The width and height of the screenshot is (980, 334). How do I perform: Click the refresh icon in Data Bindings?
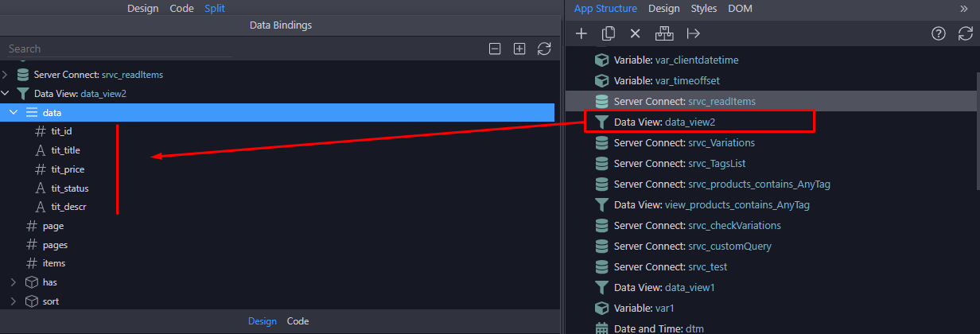[x=544, y=49]
